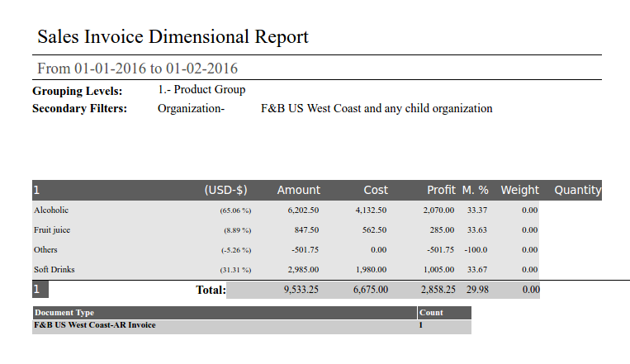Click the Total label in summary row
Screen dimensions: 630x364
click(210, 290)
